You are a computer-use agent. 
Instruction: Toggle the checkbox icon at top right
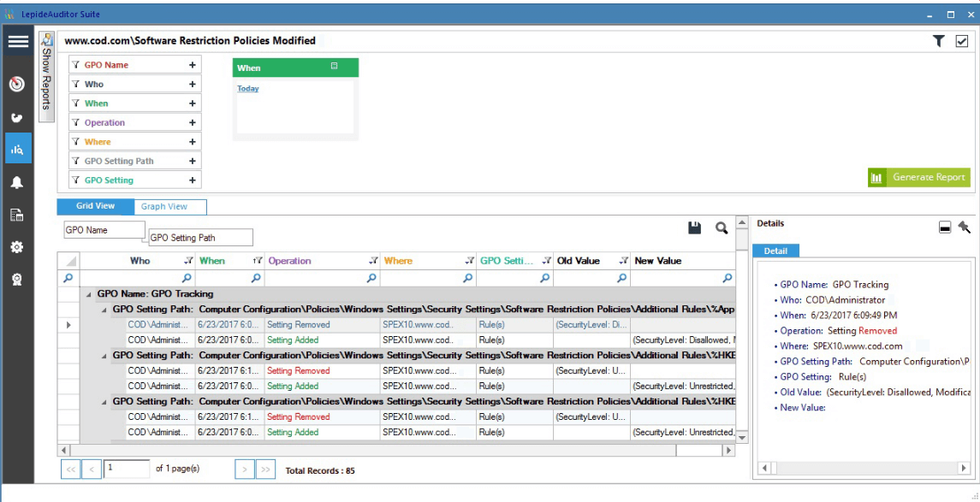tap(962, 41)
